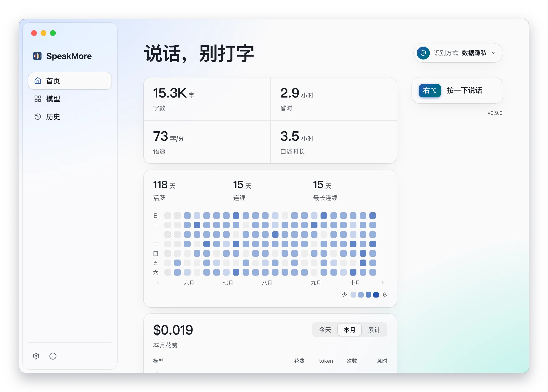Click 按一下说话 label
The image size is (548, 392).
pos(464,90)
